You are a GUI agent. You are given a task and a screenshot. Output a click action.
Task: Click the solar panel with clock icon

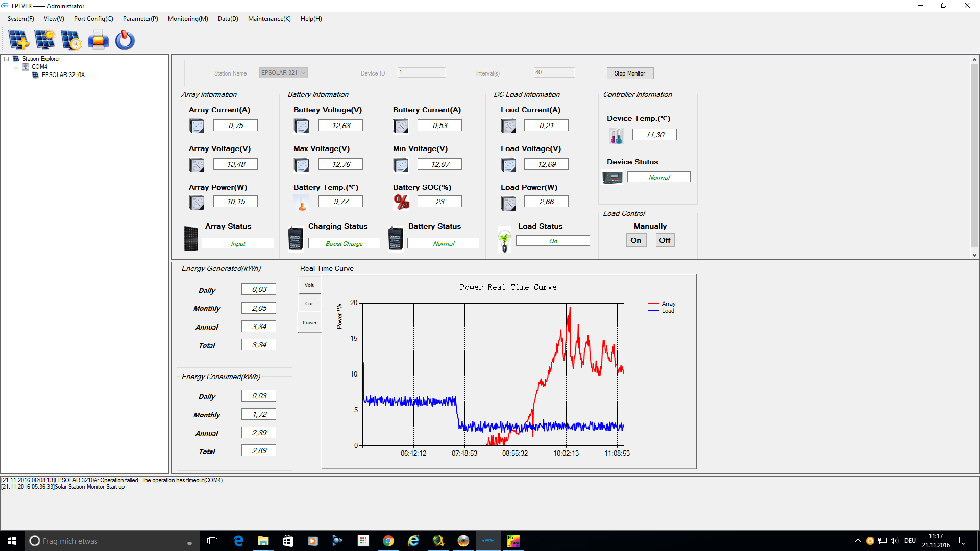click(x=71, y=40)
